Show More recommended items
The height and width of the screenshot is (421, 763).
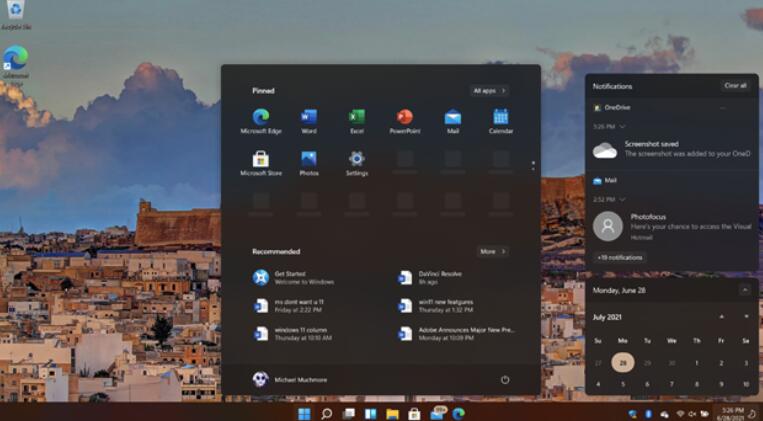pos(492,251)
